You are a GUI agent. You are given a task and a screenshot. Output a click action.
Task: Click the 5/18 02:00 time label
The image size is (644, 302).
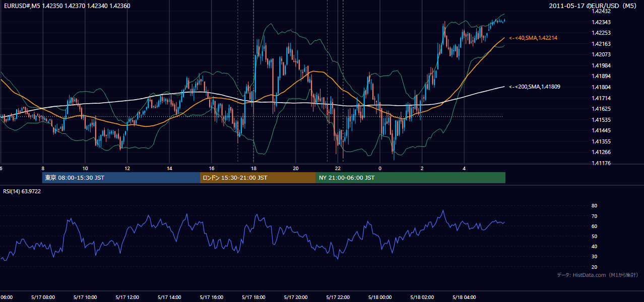pos(422,297)
